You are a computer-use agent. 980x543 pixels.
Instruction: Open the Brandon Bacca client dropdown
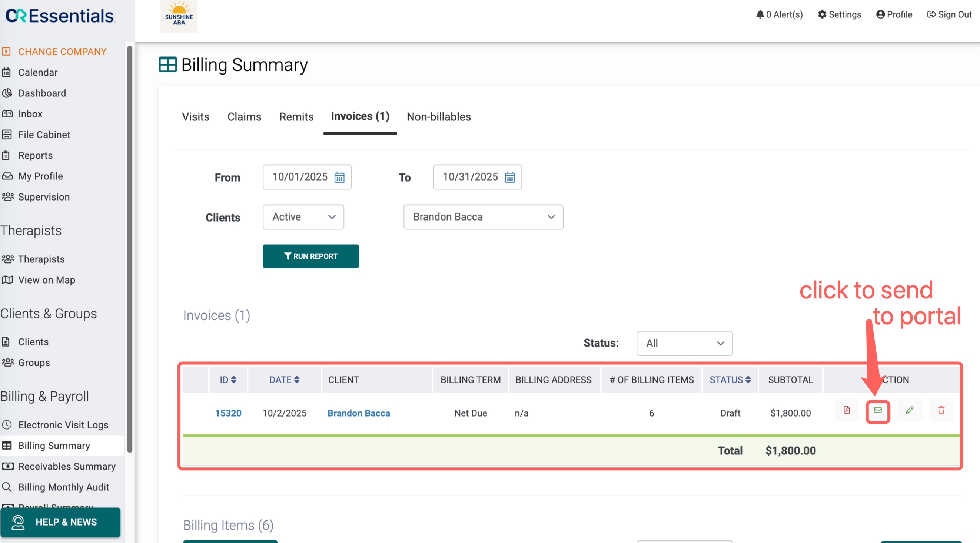pyautogui.click(x=483, y=217)
